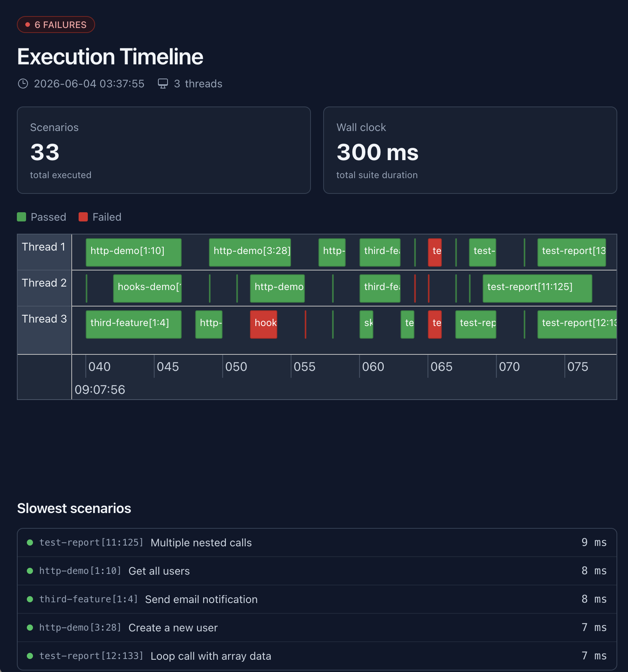Select the test-report[13 bar on Thread 1
Viewport: 628px width, 672px height.
tap(572, 252)
